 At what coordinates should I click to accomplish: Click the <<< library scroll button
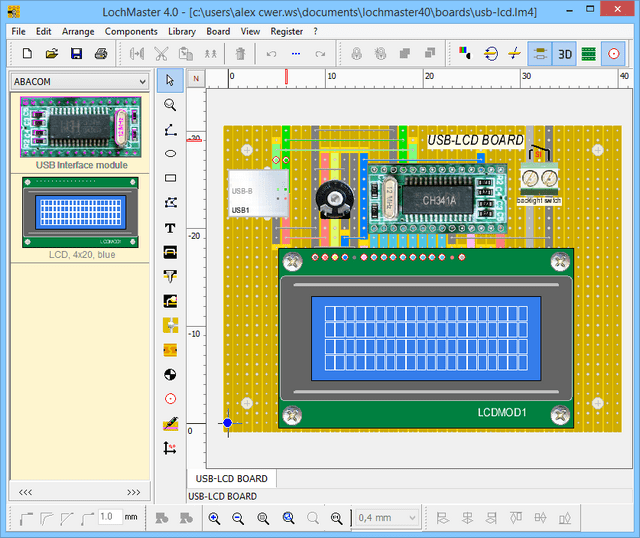[x=25, y=492]
